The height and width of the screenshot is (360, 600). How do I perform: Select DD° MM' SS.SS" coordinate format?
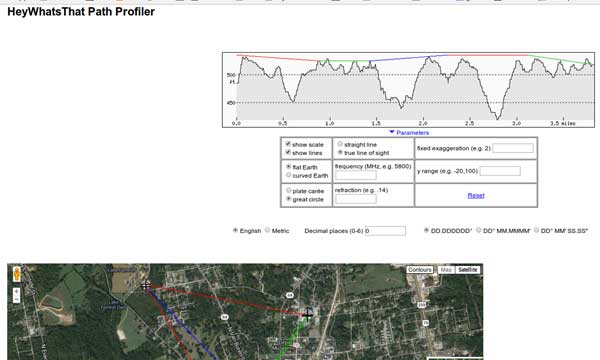[x=536, y=230]
